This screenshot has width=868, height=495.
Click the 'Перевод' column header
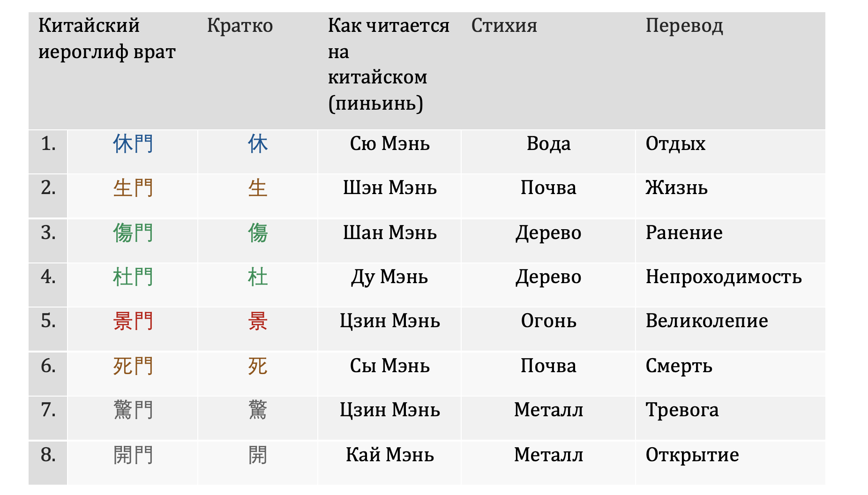click(x=684, y=25)
